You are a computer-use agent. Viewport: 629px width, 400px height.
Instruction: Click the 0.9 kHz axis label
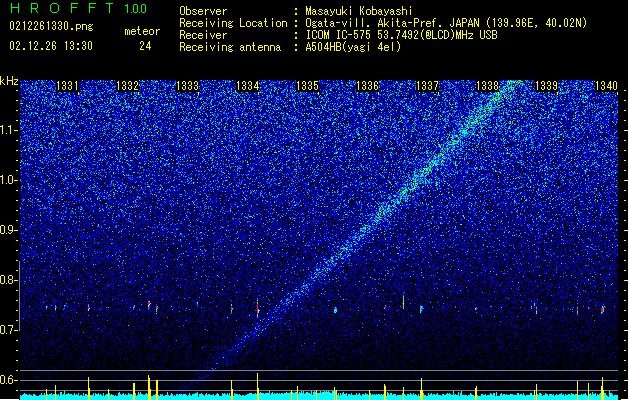coord(9,230)
